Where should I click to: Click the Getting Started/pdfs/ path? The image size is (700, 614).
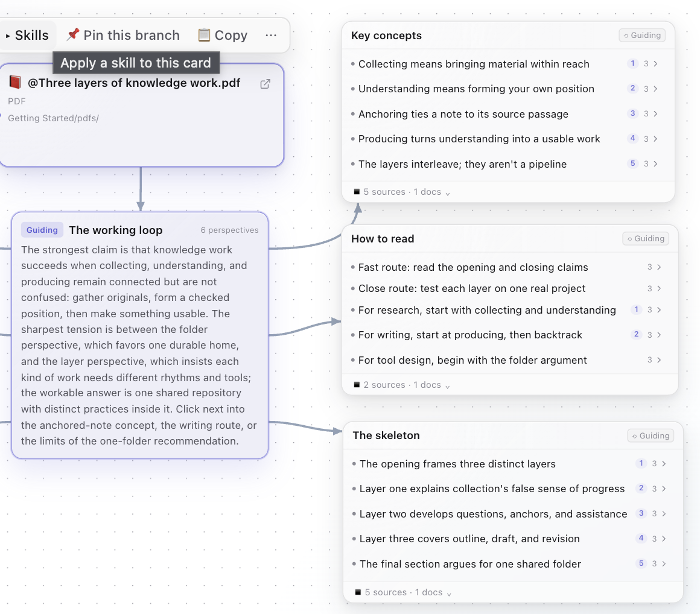pos(53,118)
